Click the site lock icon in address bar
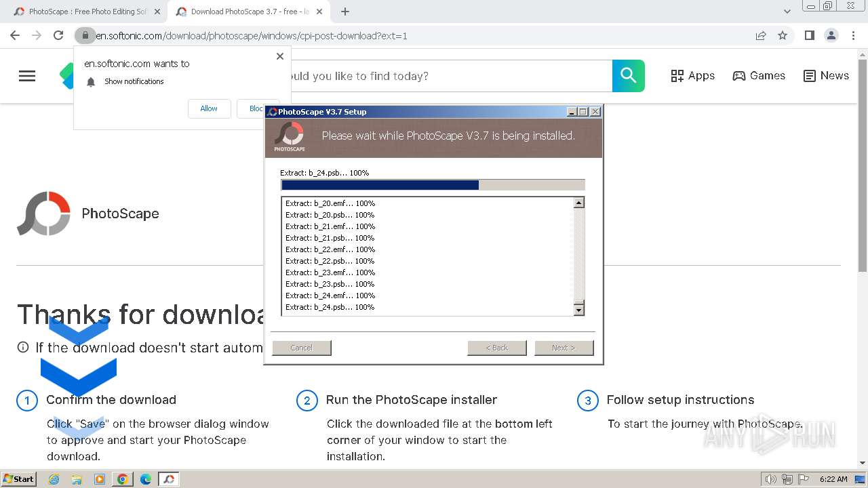Screen dimensions: 868x488 point(85,36)
